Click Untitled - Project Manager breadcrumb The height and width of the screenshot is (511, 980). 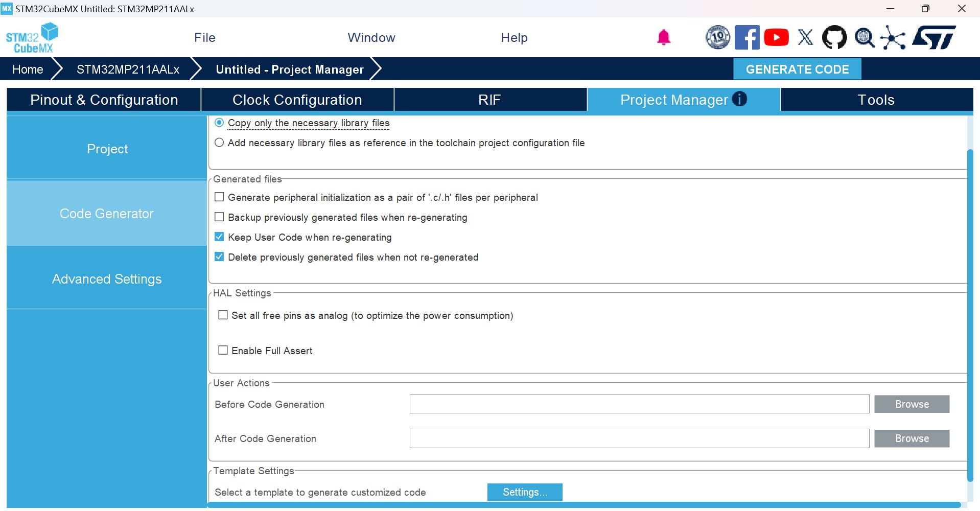290,69
